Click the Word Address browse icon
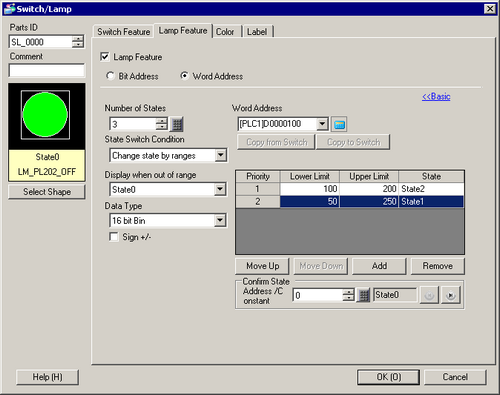Screen dimensions: 500x395 point(339,124)
